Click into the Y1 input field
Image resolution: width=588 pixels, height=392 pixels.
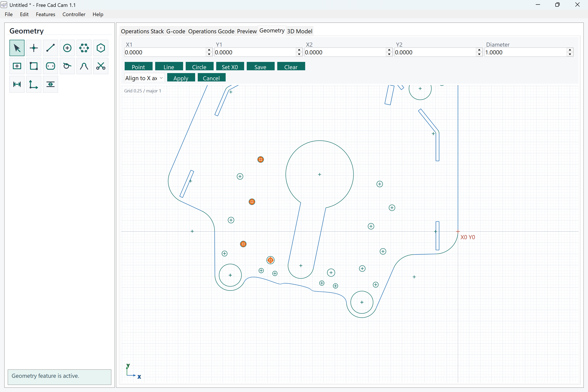255,52
